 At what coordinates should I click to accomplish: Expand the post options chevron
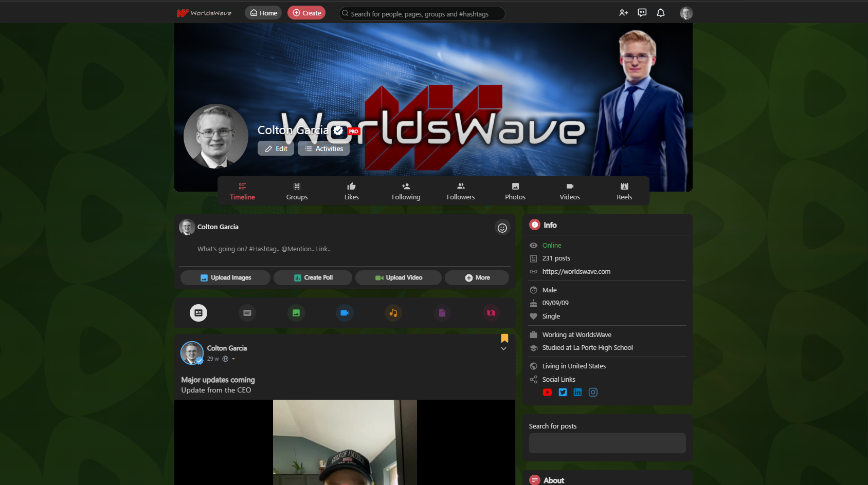(x=504, y=349)
